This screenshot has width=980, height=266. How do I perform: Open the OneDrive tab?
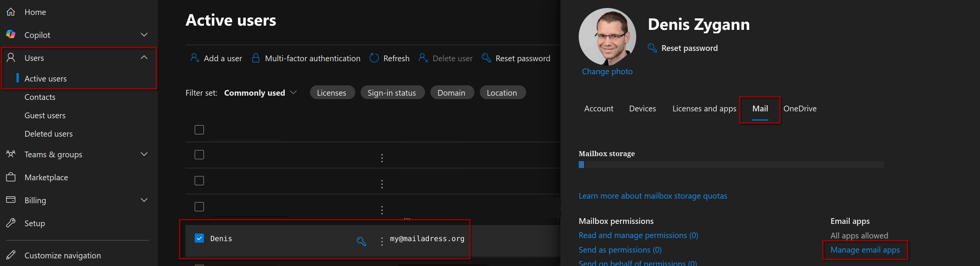click(799, 109)
